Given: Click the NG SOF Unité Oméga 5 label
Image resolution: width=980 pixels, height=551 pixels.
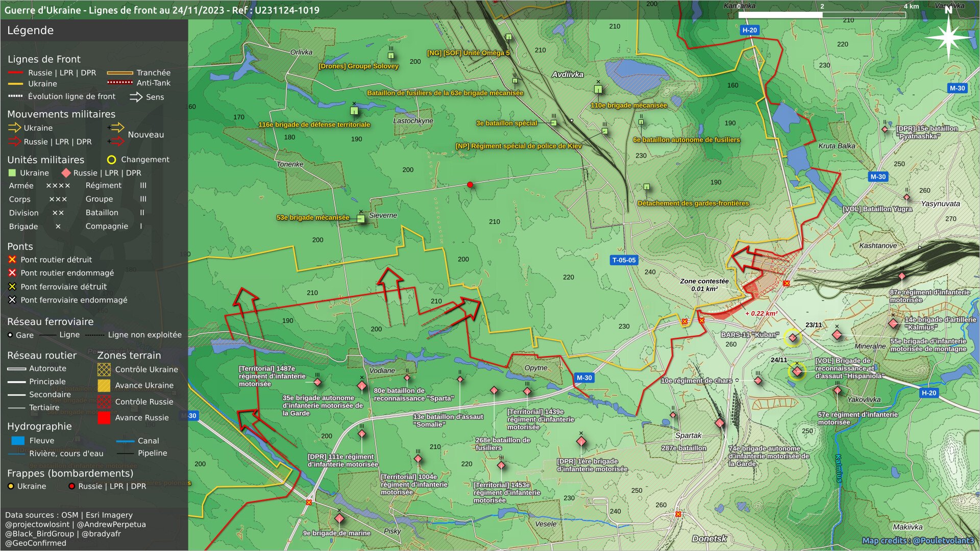Looking at the screenshot, I should [x=468, y=53].
